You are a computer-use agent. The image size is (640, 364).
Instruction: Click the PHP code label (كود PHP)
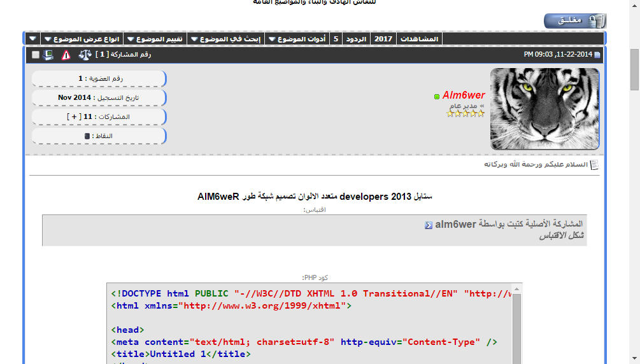pos(315,277)
